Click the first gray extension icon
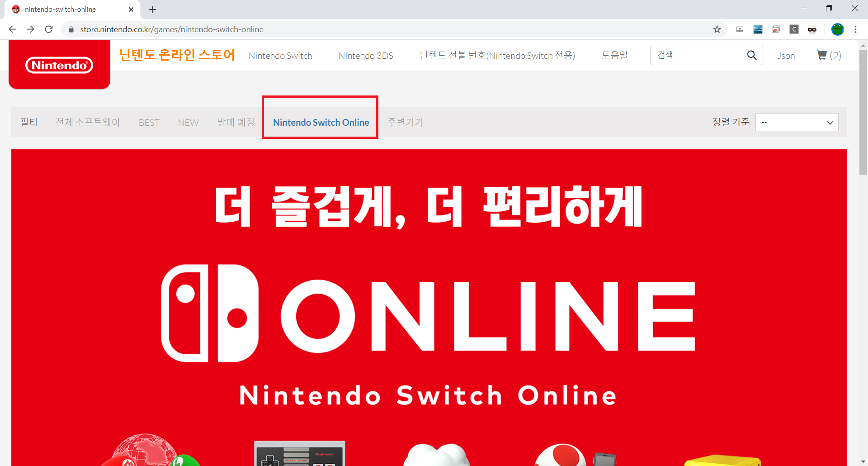Viewport: 868px width, 466px height. 740,29
